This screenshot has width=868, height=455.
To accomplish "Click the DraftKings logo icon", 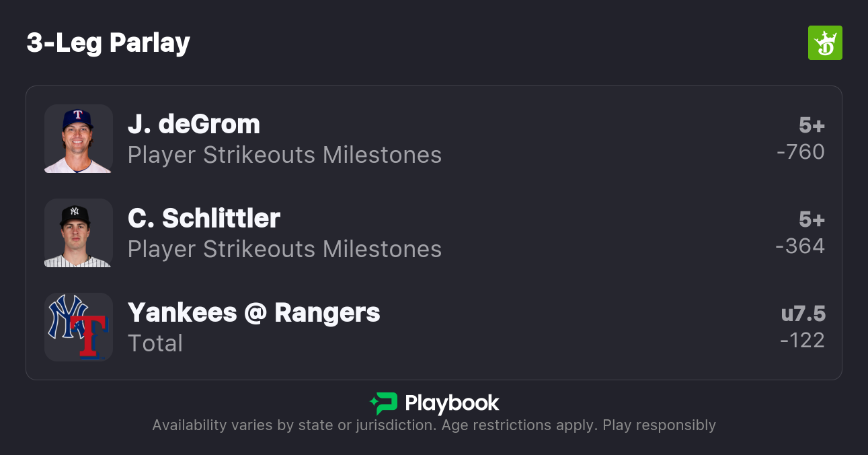I will pos(824,43).
